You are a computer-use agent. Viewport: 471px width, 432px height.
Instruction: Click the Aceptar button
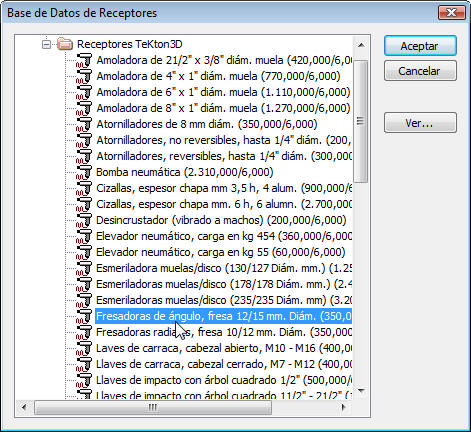click(x=420, y=46)
